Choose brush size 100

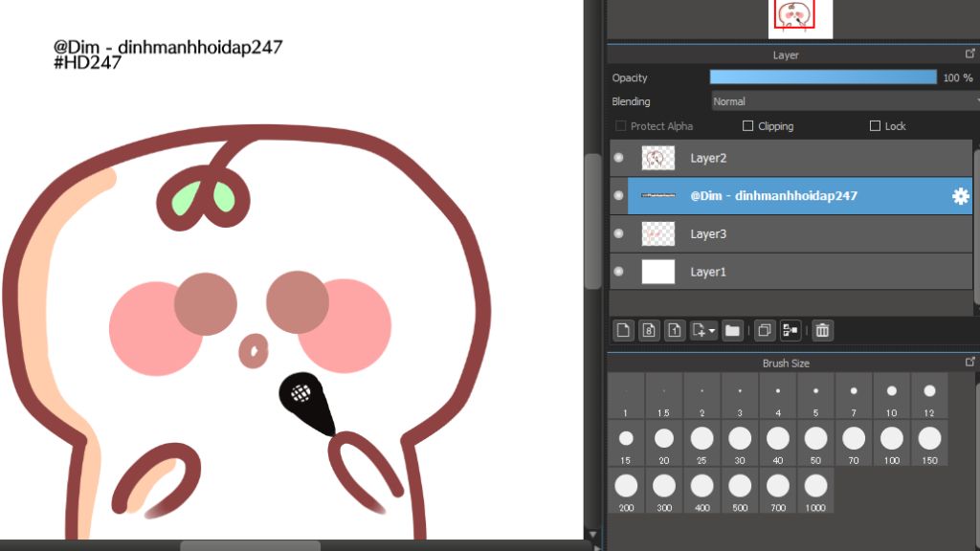click(x=892, y=444)
